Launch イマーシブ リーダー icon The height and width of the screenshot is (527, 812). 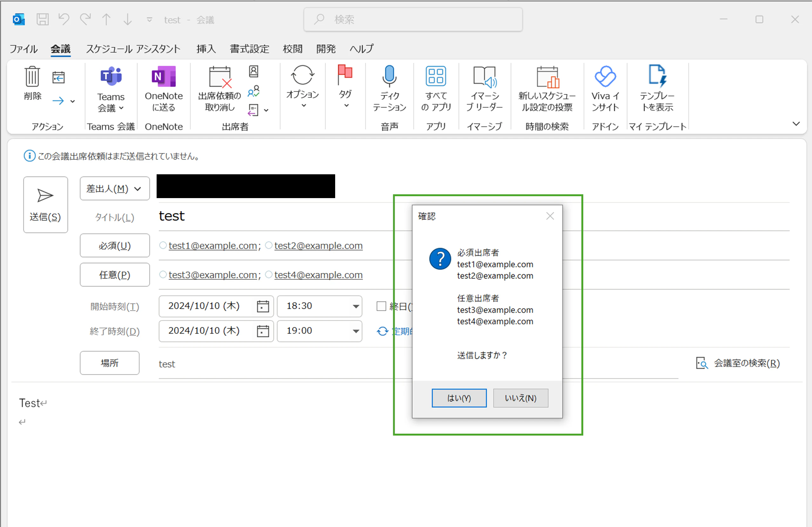[484, 77]
